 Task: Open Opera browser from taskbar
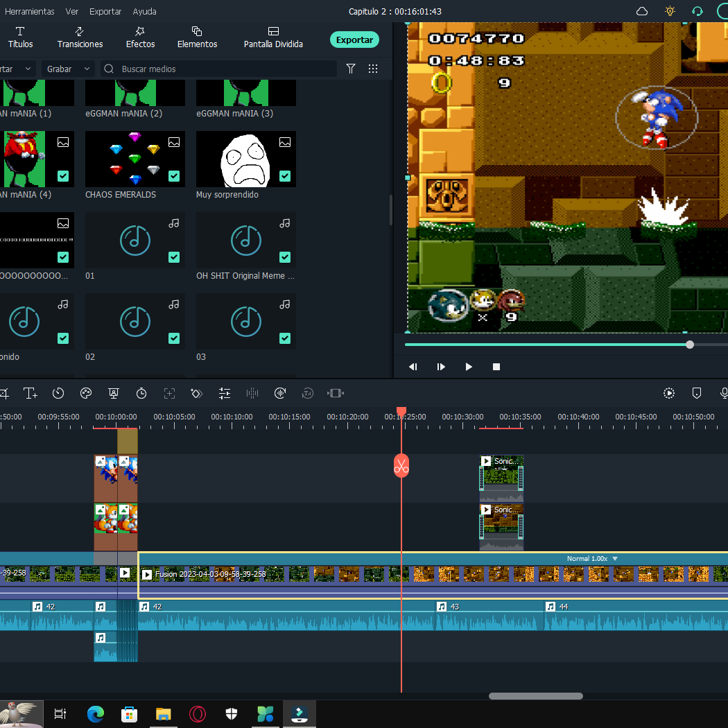tap(198, 713)
